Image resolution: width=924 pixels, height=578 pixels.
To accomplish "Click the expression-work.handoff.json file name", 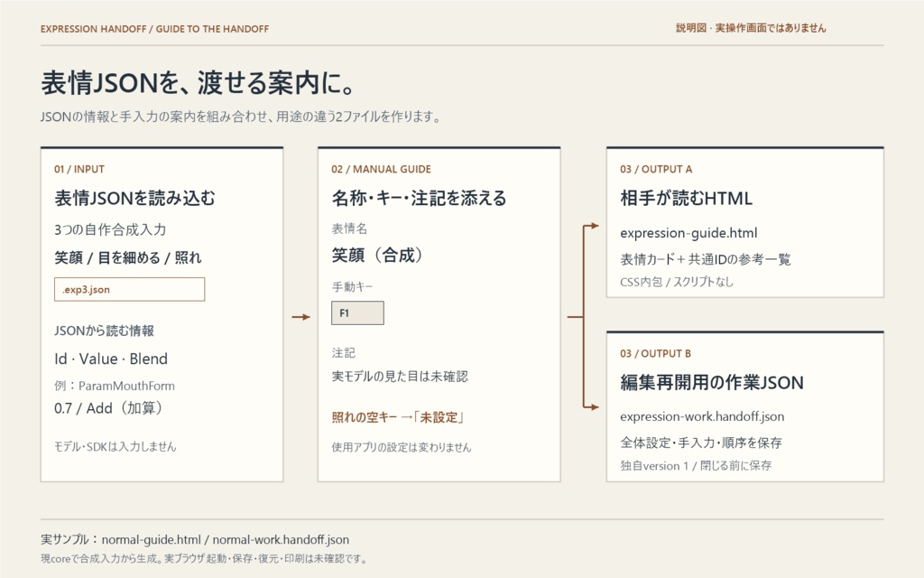I will tap(702, 416).
